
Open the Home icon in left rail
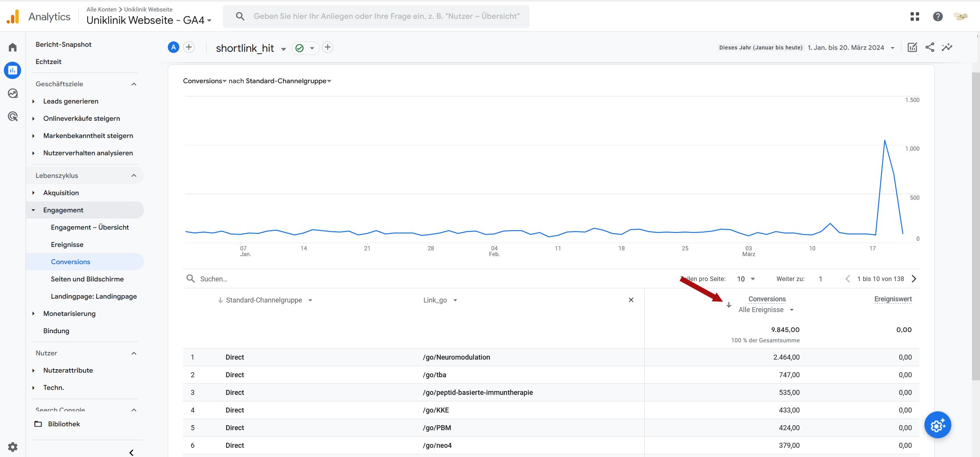[13, 47]
